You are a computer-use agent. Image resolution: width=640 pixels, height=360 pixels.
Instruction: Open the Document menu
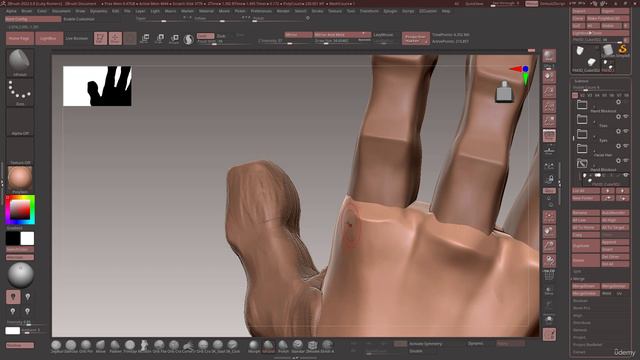61,11
